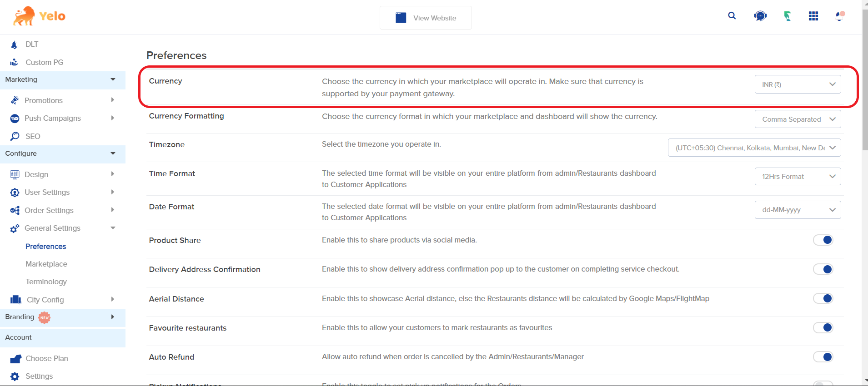Click the SEO magnifier icon in sidebar
The image size is (868, 386).
(x=15, y=136)
